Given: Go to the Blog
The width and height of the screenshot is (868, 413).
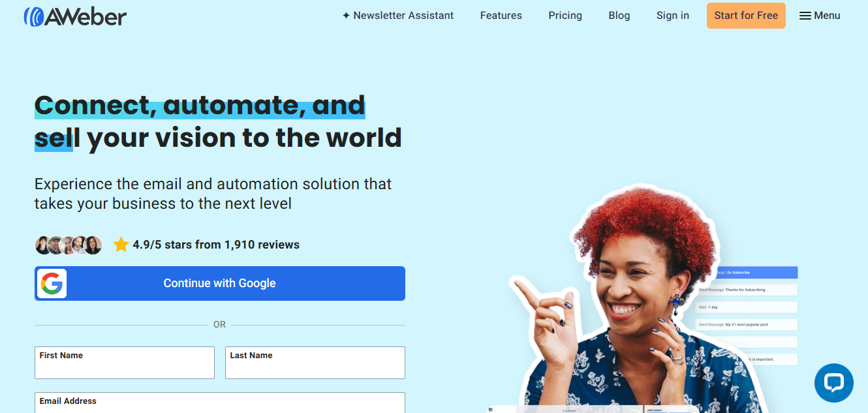Looking at the screenshot, I should click(619, 16).
